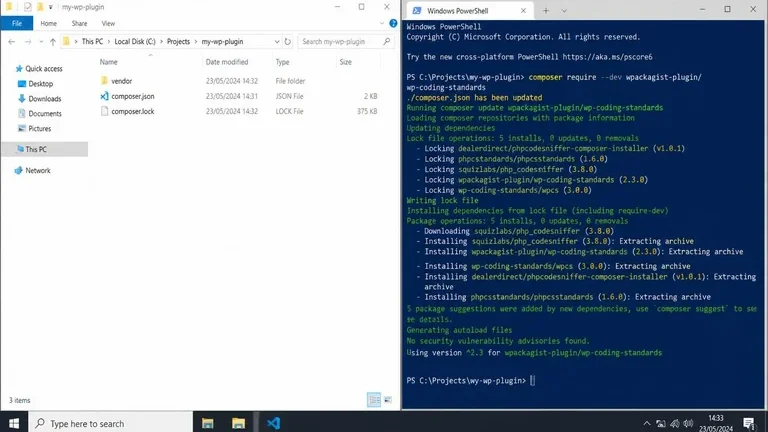Click the taskbar search box
Image resolution: width=768 pixels, height=432 pixels.
coord(111,423)
